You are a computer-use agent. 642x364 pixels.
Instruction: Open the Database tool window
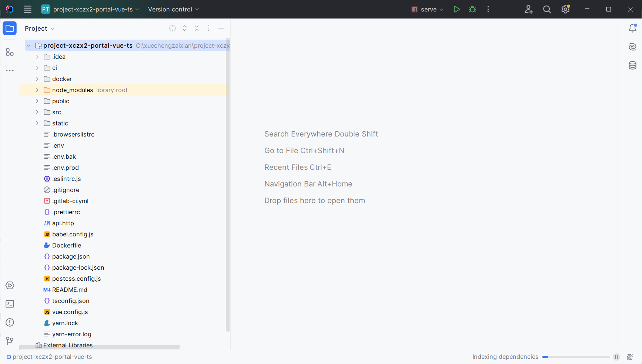(x=632, y=65)
